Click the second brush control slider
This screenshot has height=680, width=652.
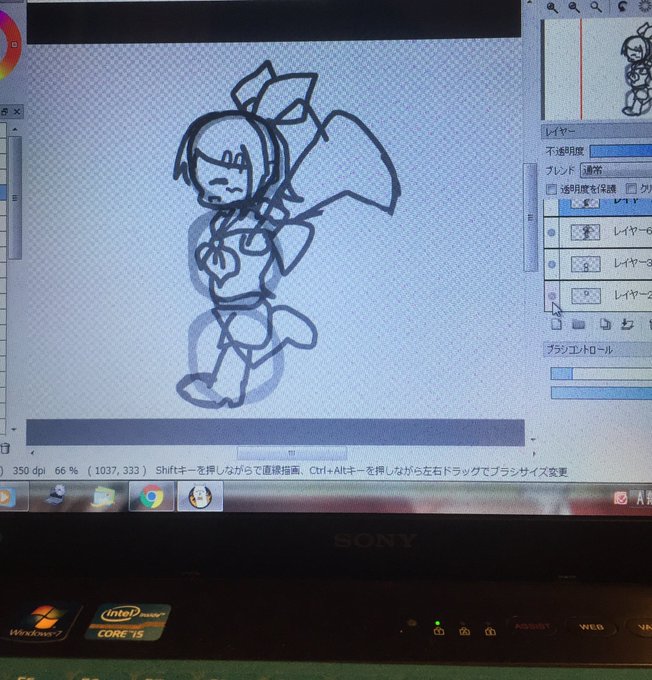point(601,393)
